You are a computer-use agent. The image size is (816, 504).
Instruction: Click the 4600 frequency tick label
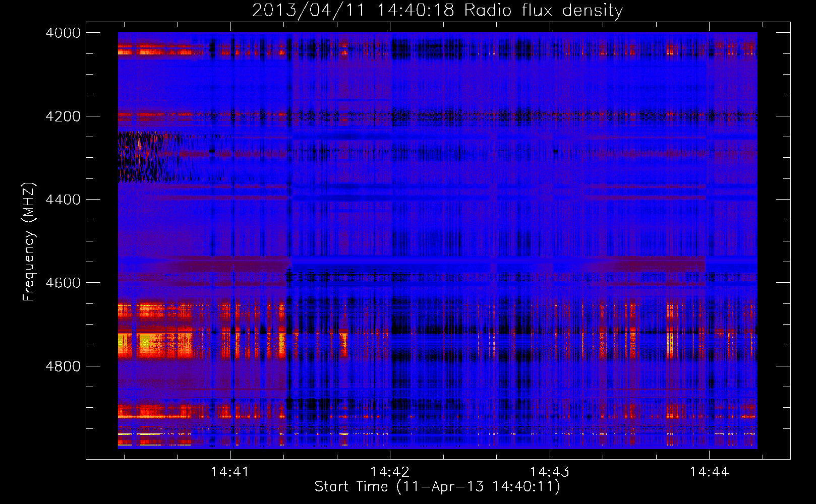click(x=63, y=283)
